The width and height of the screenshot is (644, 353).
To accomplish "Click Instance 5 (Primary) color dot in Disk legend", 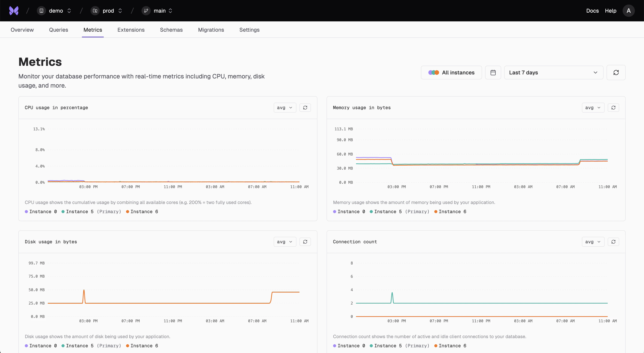I will [63, 346].
